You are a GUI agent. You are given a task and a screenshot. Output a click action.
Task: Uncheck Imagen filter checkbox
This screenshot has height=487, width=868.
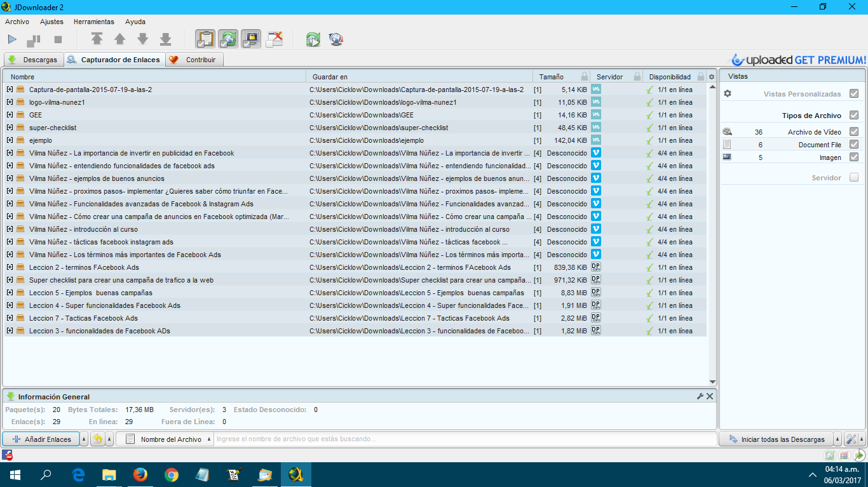(x=854, y=157)
